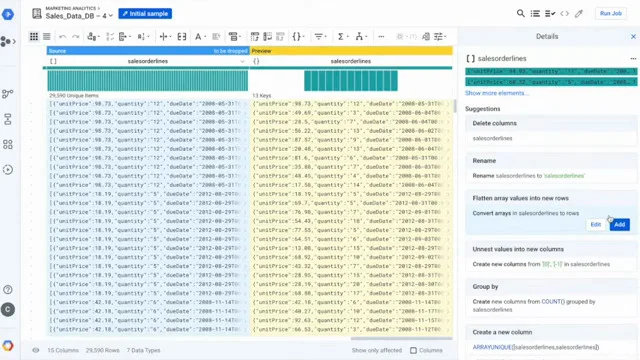Image resolution: width=640 pixels, height=360 pixels.
Task: Click Edit on the Flatten suggestion
Action: (596, 224)
